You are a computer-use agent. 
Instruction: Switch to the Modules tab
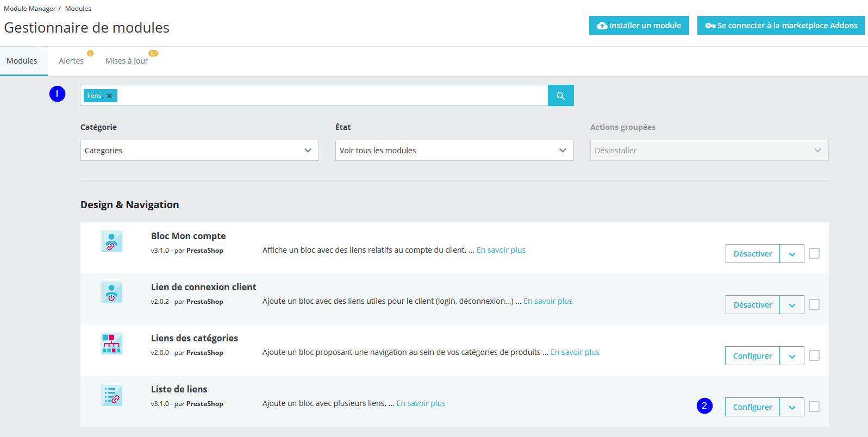coord(22,61)
